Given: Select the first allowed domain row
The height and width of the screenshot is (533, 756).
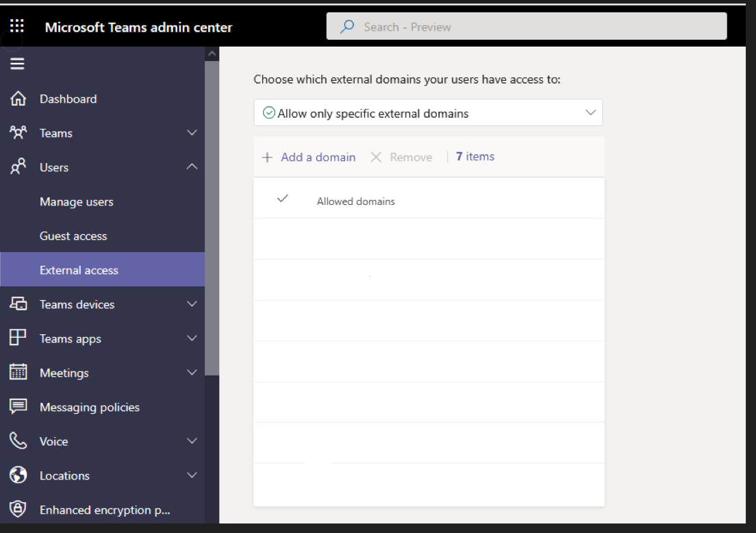Looking at the screenshot, I should click(428, 238).
